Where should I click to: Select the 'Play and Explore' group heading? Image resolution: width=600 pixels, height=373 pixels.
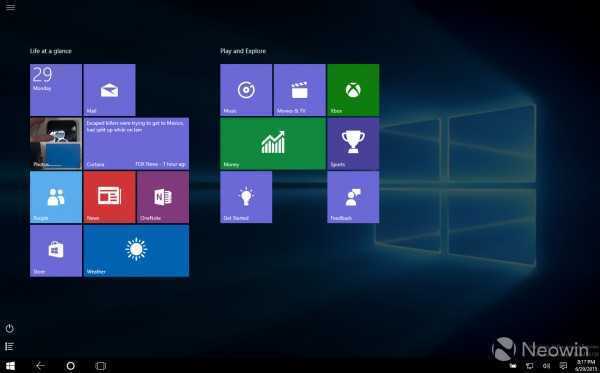click(243, 51)
